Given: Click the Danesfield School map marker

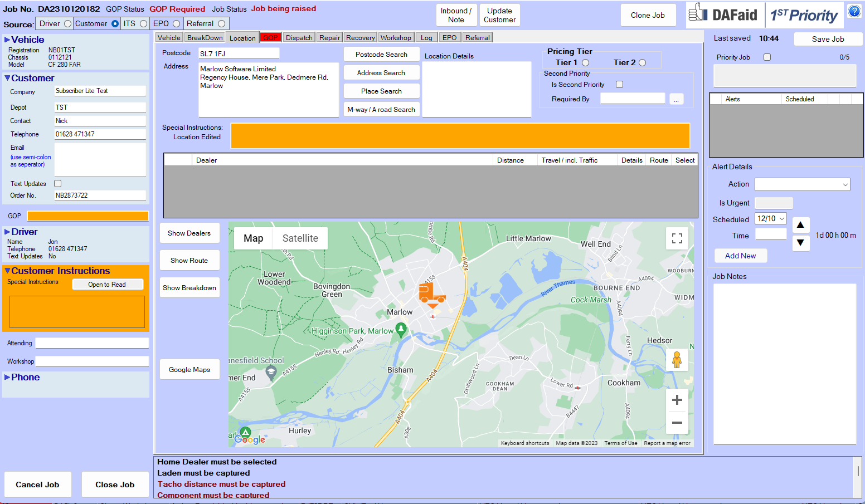Looking at the screenshot, I should tap(271, 373).
